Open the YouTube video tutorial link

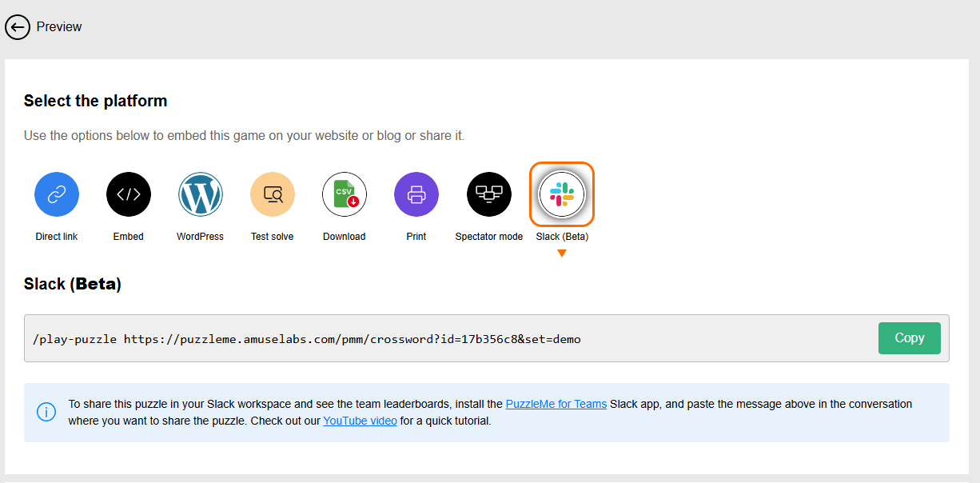pyautogui.click(x=360, y=421)
